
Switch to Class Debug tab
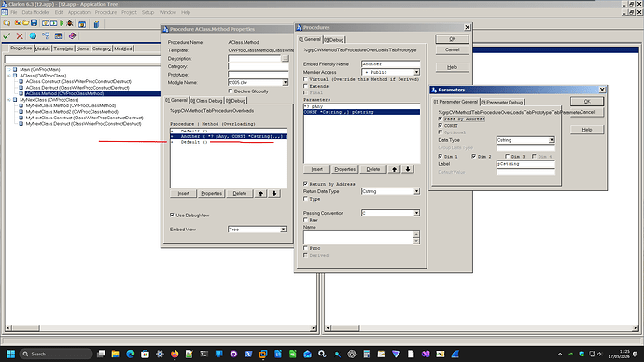[x=206, y=101]
